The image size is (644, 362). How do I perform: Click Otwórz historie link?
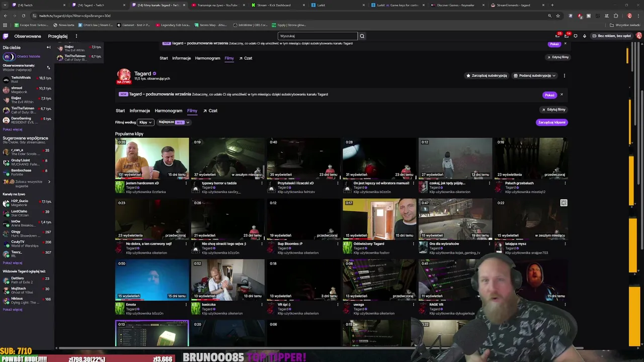29,56
